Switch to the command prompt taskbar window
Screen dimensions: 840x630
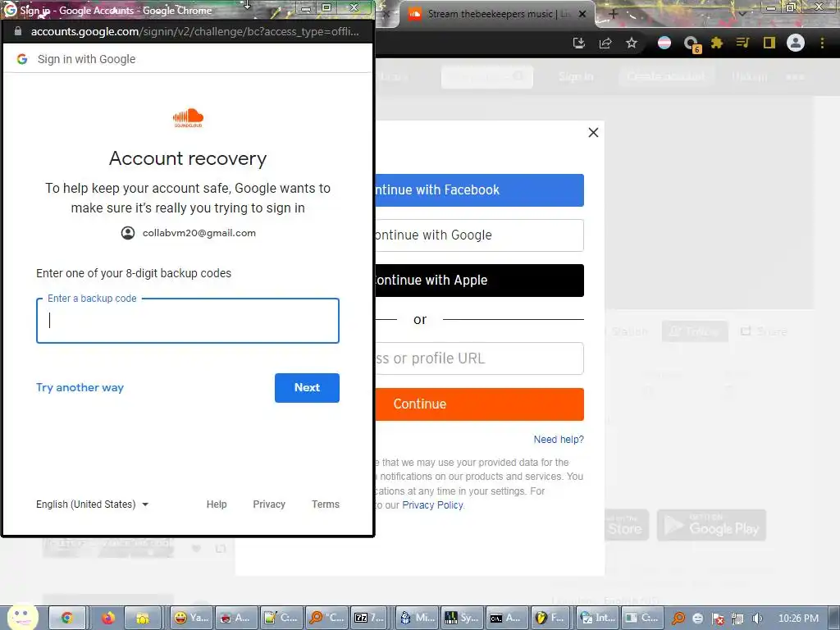click(505, 619)
